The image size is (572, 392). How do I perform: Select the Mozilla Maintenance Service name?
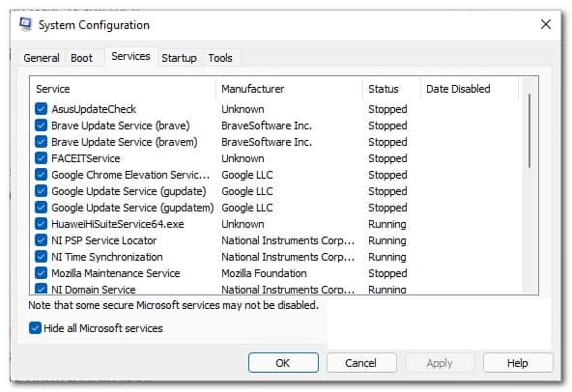coord(116,273)
